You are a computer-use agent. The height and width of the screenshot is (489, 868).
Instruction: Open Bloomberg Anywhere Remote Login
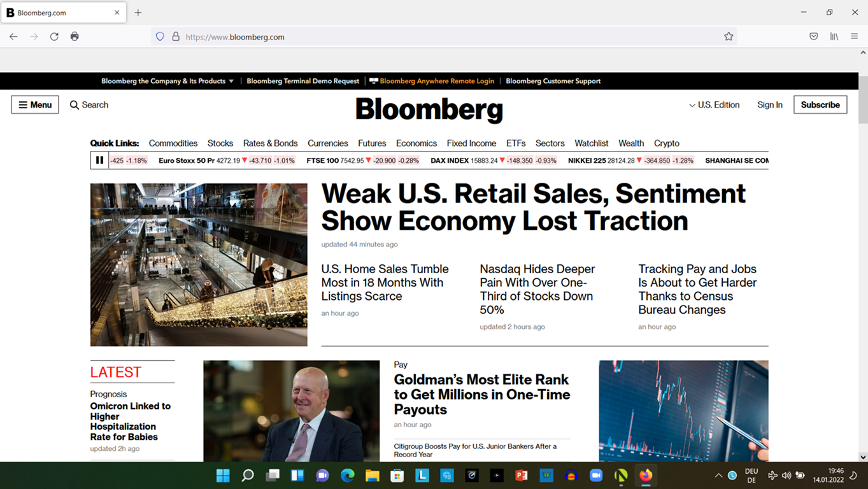pyautogui.click(x=432, y=81)
